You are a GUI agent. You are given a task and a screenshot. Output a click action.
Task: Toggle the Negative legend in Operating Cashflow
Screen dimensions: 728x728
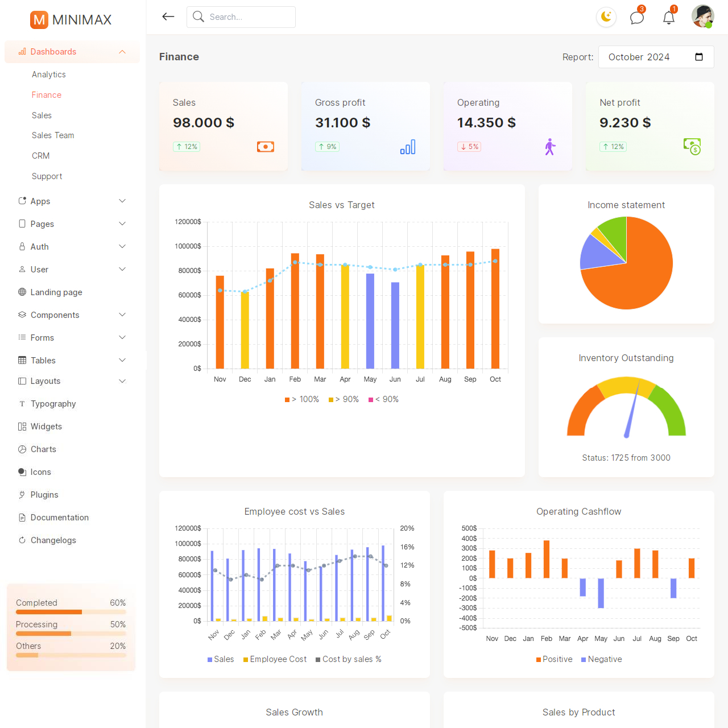pyautogui.click(x=601, y=659)
